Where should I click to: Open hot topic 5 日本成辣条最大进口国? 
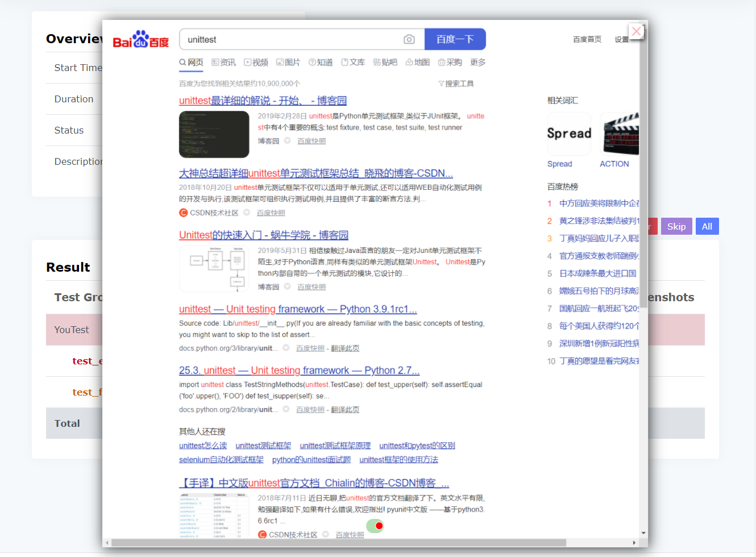[597, 273]
